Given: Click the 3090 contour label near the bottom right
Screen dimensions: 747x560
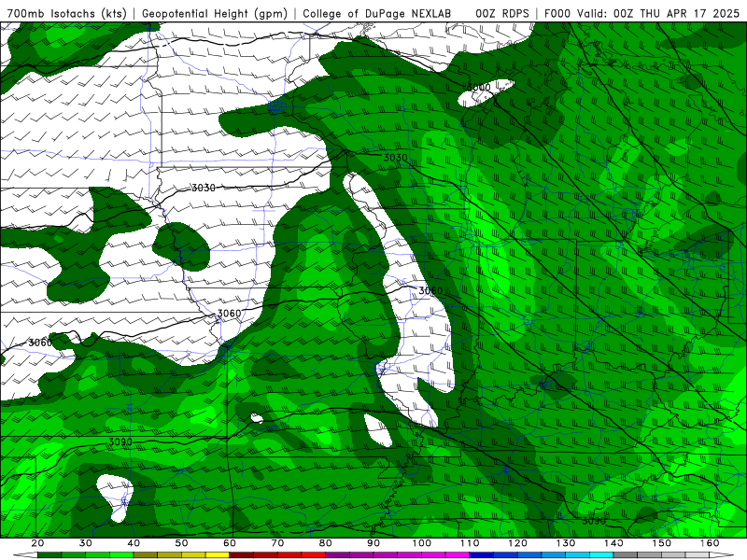Looking at the screenshot, I should tap(594, 521).
